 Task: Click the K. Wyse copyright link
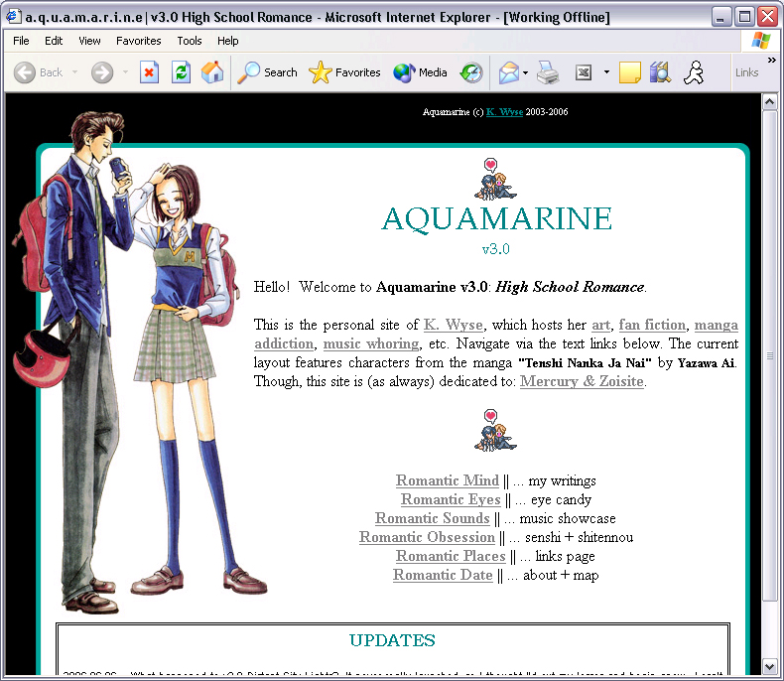(504, 112)
